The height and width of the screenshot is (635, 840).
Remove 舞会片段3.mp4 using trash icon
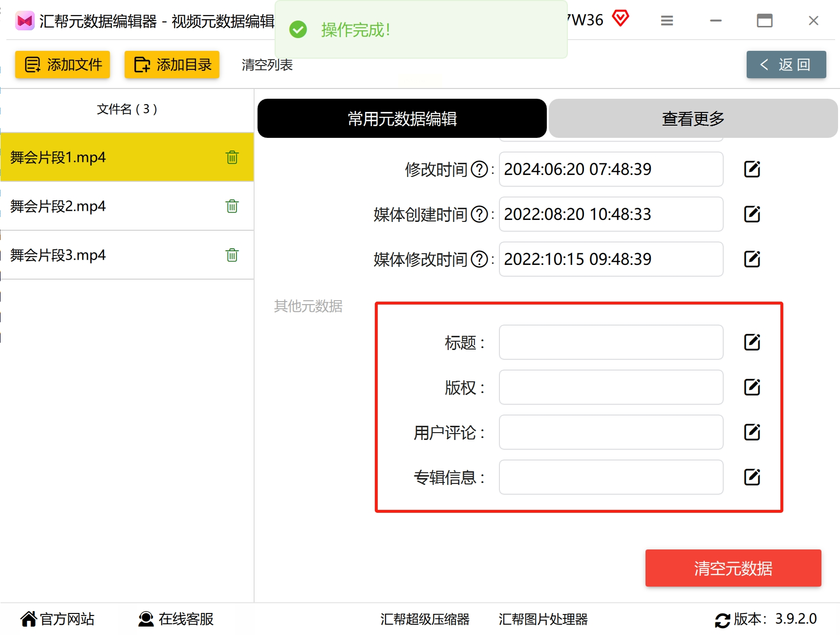point(232,255)
